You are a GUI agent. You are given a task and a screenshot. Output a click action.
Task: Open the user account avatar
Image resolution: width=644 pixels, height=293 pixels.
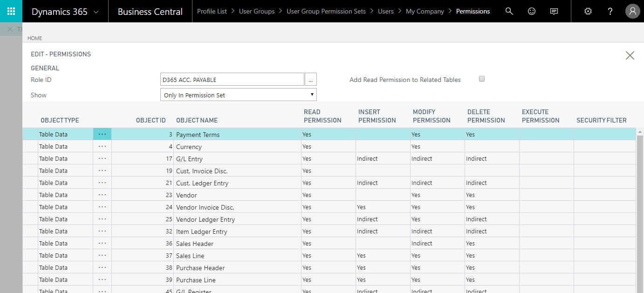(633, 11)
